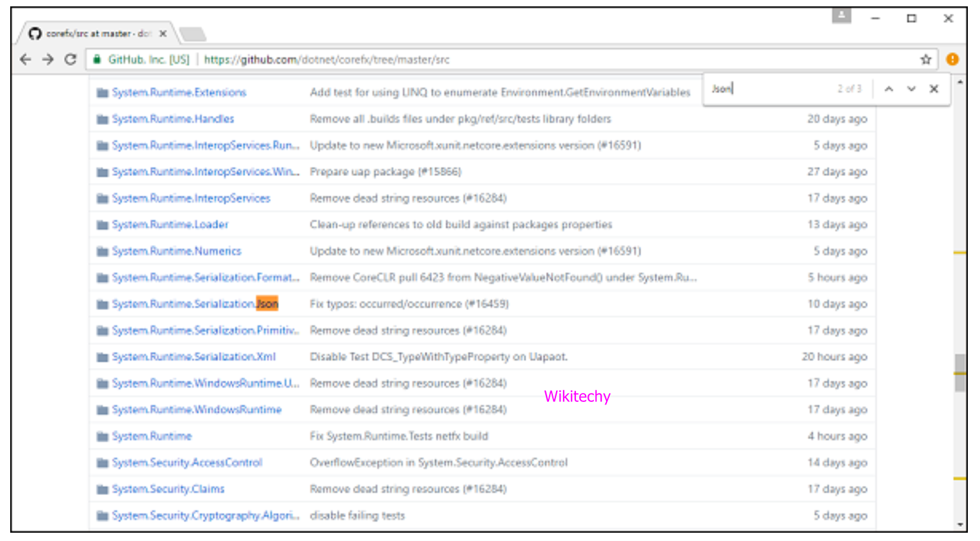Open commit 'Fix typos: occurred/occurrence (#16459)'

[x=409, y=304]
